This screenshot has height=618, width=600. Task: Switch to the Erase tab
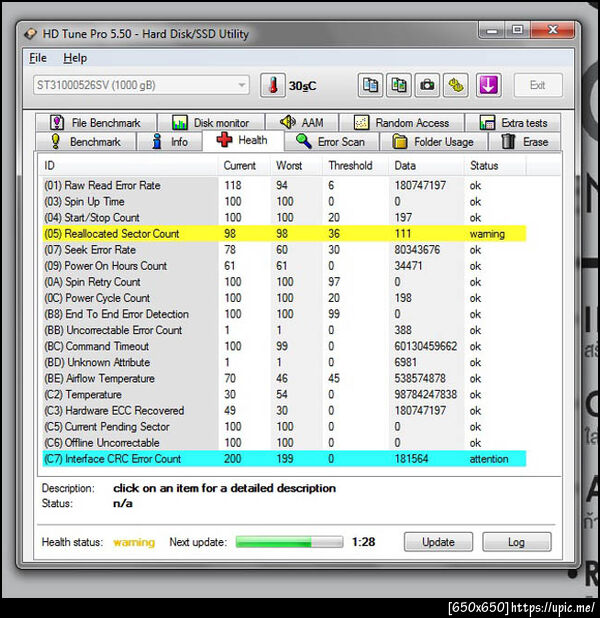(x=525, y=141)
